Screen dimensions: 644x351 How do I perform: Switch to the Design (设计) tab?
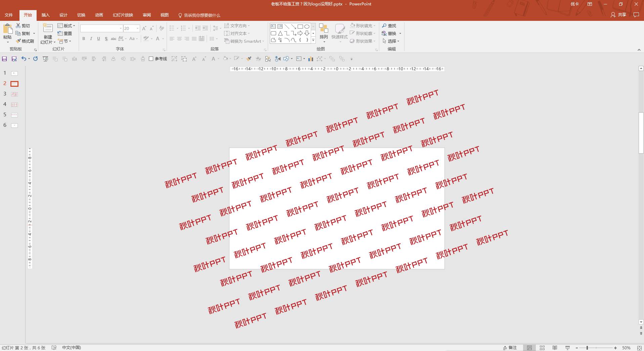click(x=63, y=15)
